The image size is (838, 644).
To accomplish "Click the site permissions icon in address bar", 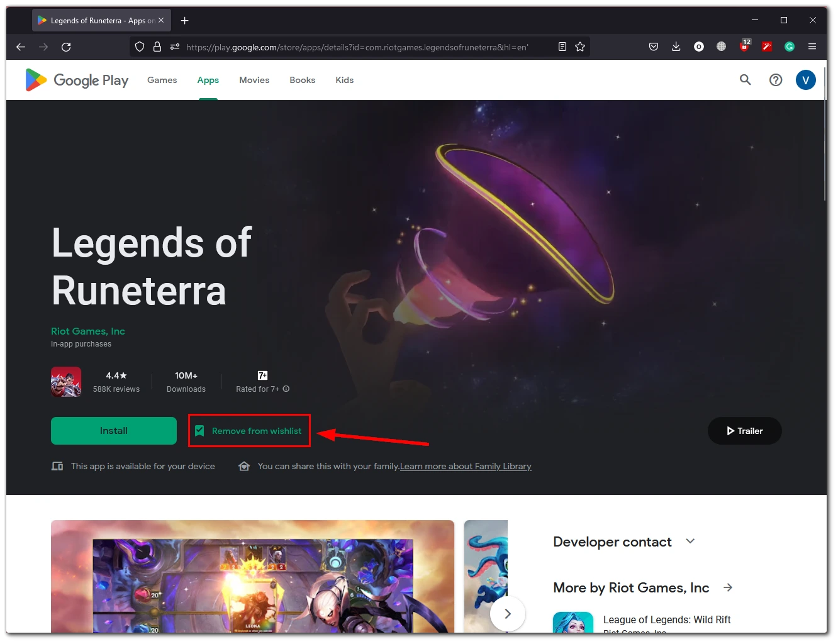I will tap(175, 47).
